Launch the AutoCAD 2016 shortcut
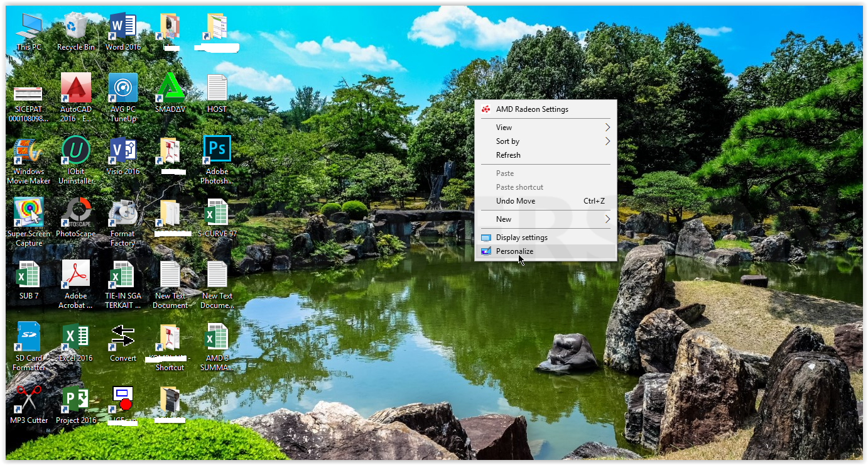Viewport: 868px width, 465px height. tap(76, 97)
